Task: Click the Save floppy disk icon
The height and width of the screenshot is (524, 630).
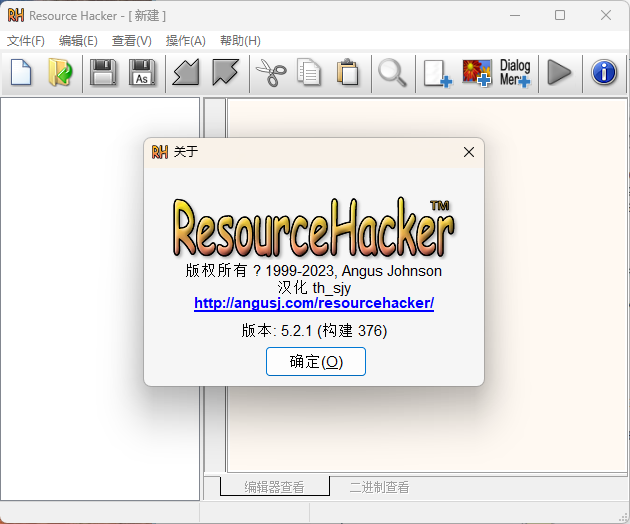Action: pos(102,73)
